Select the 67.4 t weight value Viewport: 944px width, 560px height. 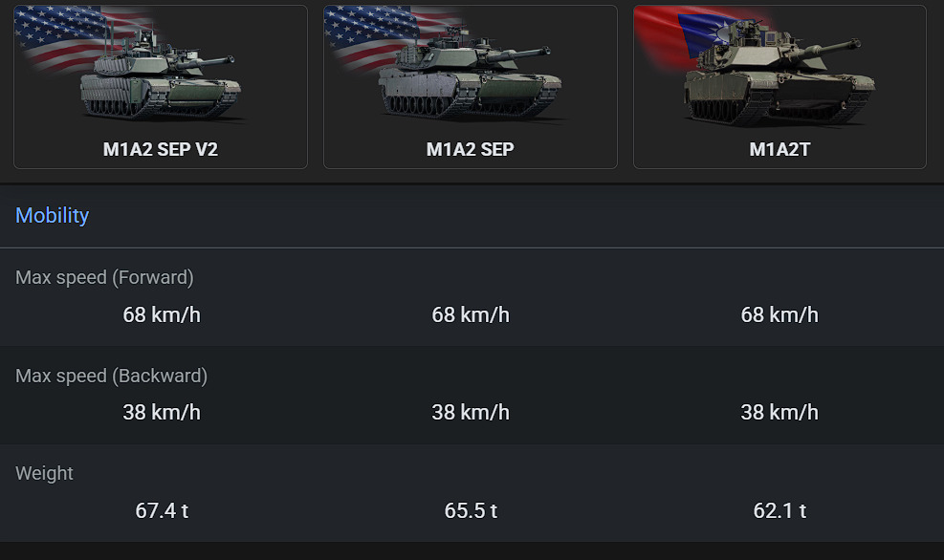[162, 510]
